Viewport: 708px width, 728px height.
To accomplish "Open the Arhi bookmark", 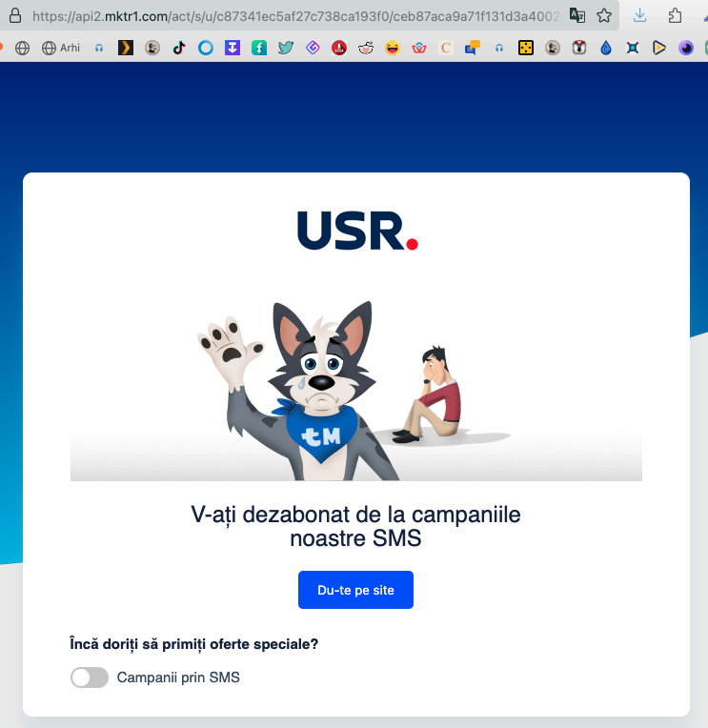I will tap(61, 48).
